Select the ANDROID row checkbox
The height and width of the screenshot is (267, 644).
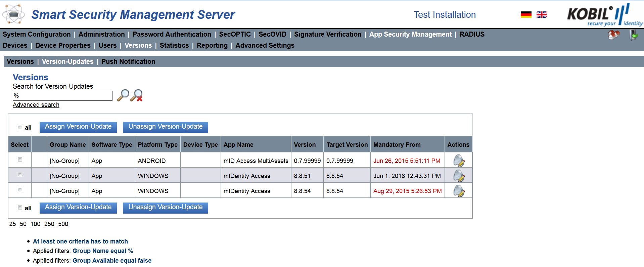click(x=20, y=160)
